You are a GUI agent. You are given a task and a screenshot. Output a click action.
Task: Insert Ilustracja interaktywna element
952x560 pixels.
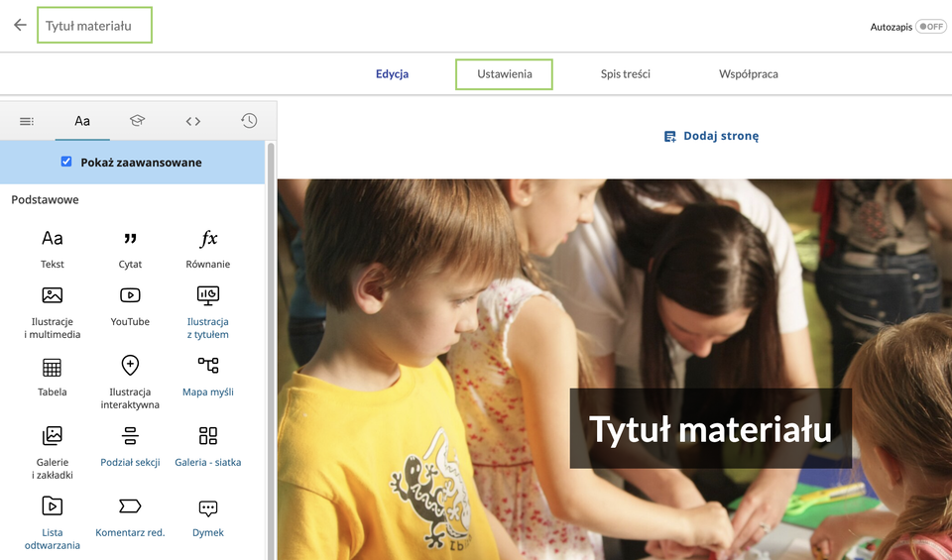tap(130, 381)
